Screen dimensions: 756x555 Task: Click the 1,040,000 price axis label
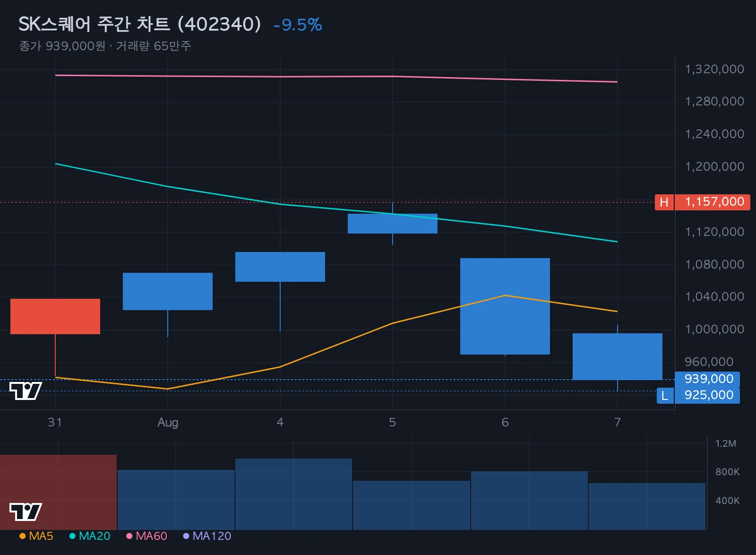tap(714, 296)
